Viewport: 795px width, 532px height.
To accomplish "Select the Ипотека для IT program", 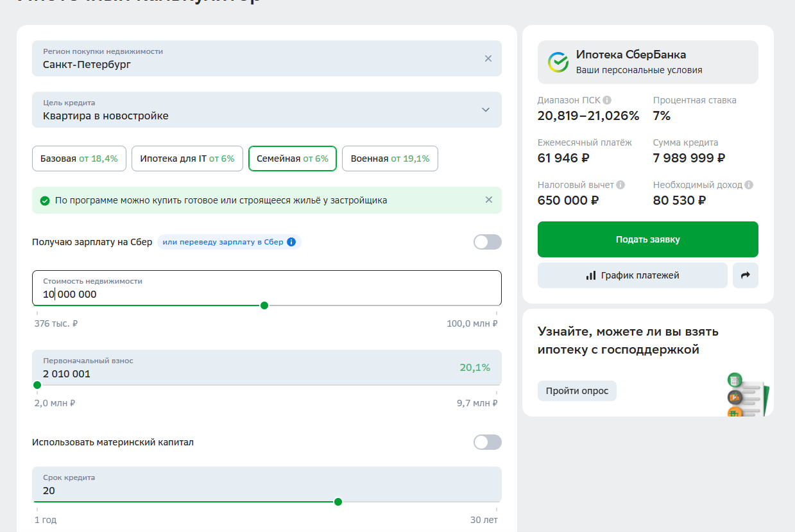I will (x=187, y=159).
